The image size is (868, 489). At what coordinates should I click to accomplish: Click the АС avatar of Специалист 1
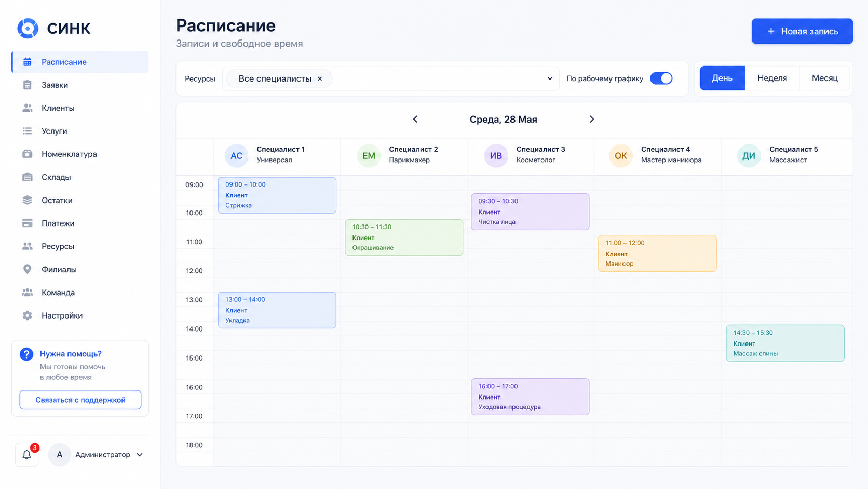point(236,155)
